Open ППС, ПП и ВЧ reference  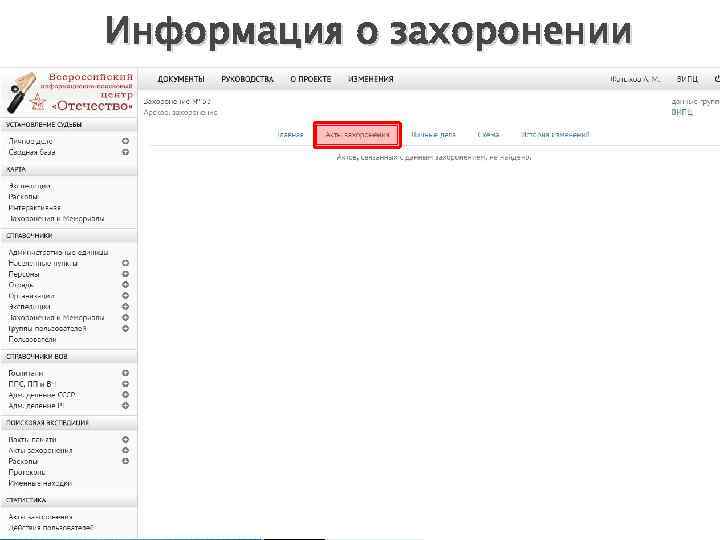click(32, 384)
